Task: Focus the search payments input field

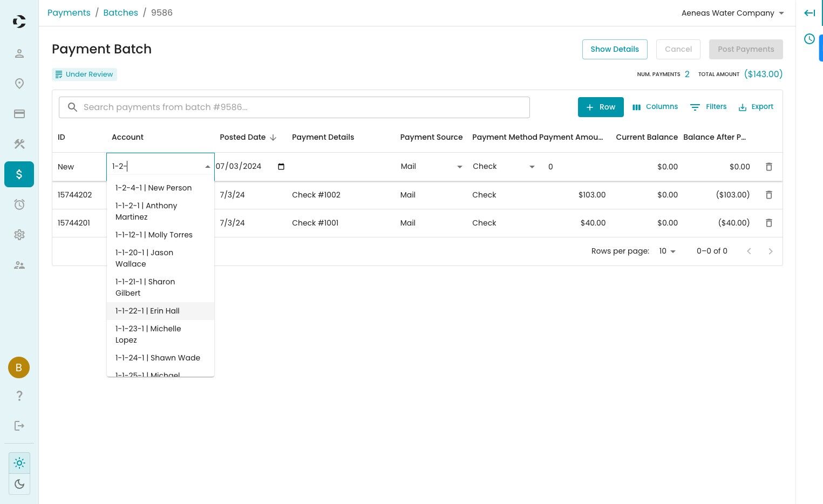Action: (x=294, y=107)
